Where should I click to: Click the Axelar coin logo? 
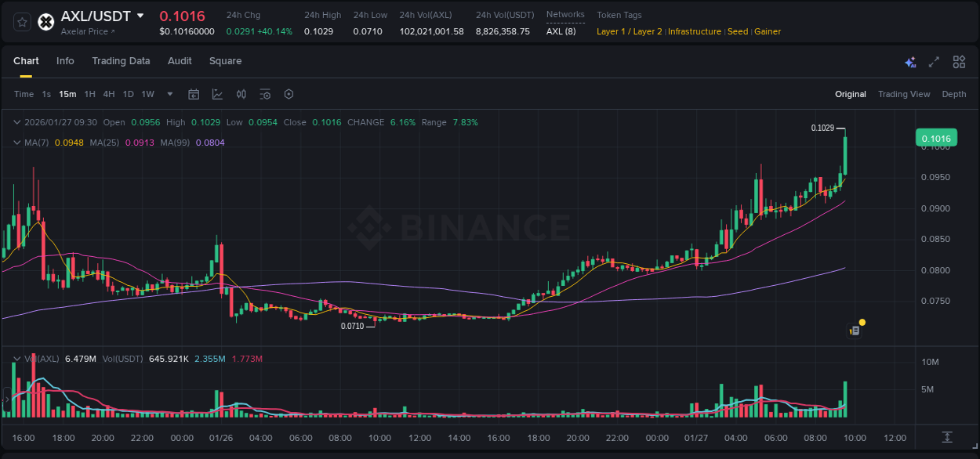(x=45, y=21)
